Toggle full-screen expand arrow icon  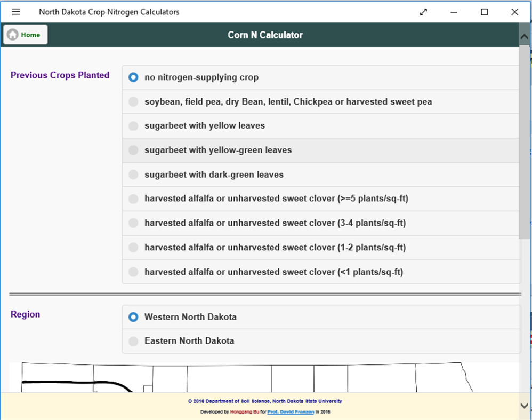click(424, 12)
